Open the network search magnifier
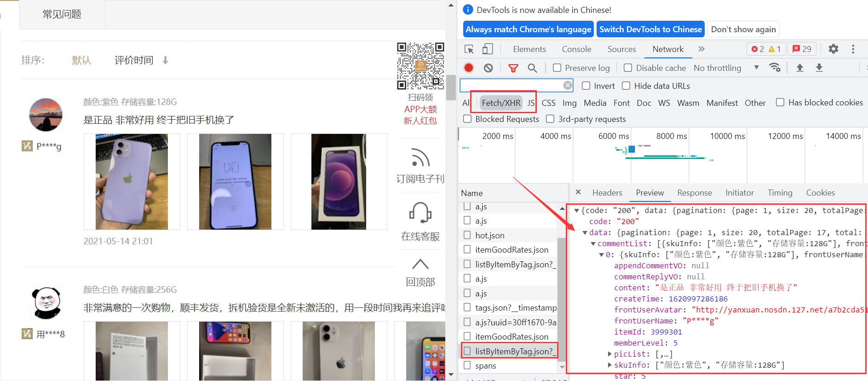This screenshot has height=381, width=868. 532,68
